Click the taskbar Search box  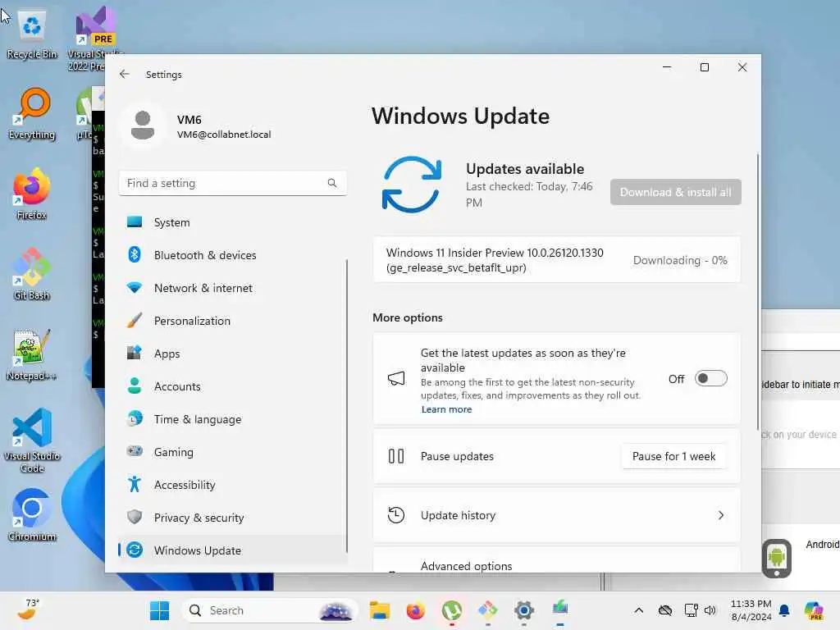point(270,610)
